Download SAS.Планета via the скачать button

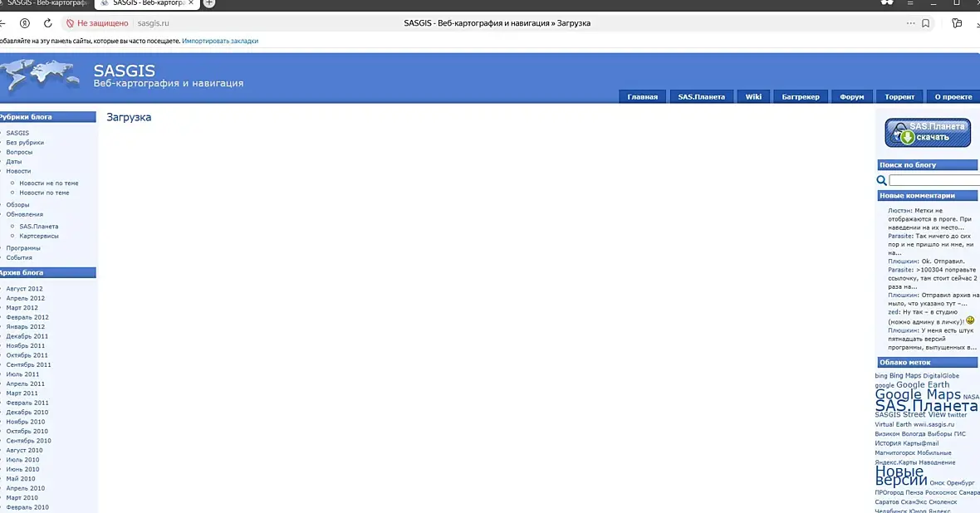tap(928, 133)
